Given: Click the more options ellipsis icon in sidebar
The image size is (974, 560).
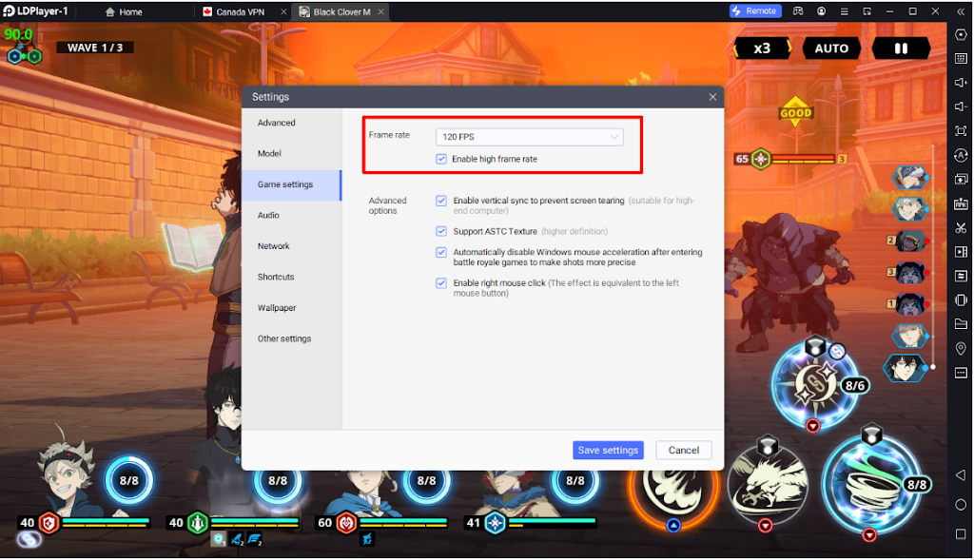Looking at the screenshot, I should 961,373.
